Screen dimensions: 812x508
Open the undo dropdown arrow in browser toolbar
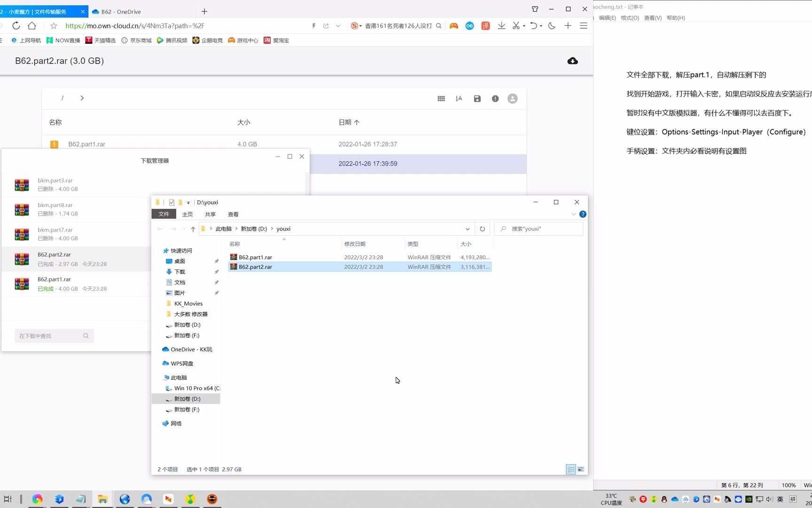541,26
